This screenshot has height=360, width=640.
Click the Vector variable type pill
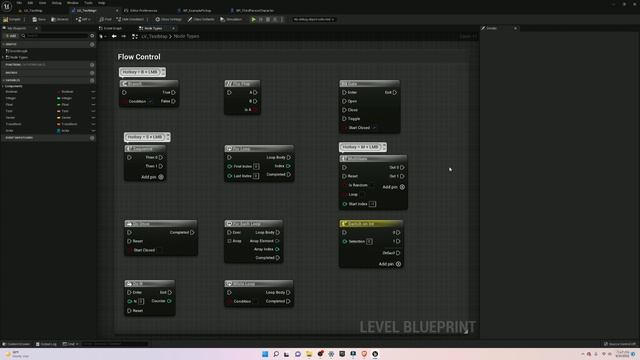pyautogui.click(x=65, y=118)
